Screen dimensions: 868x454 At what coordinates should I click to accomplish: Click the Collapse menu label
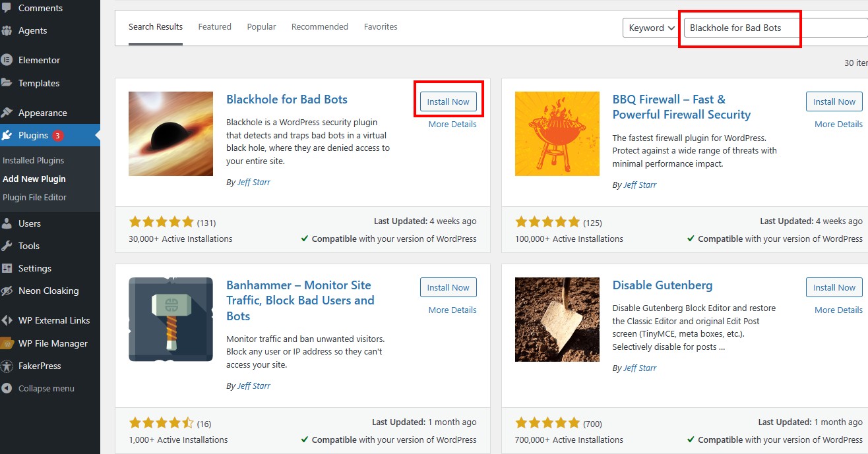46,389
